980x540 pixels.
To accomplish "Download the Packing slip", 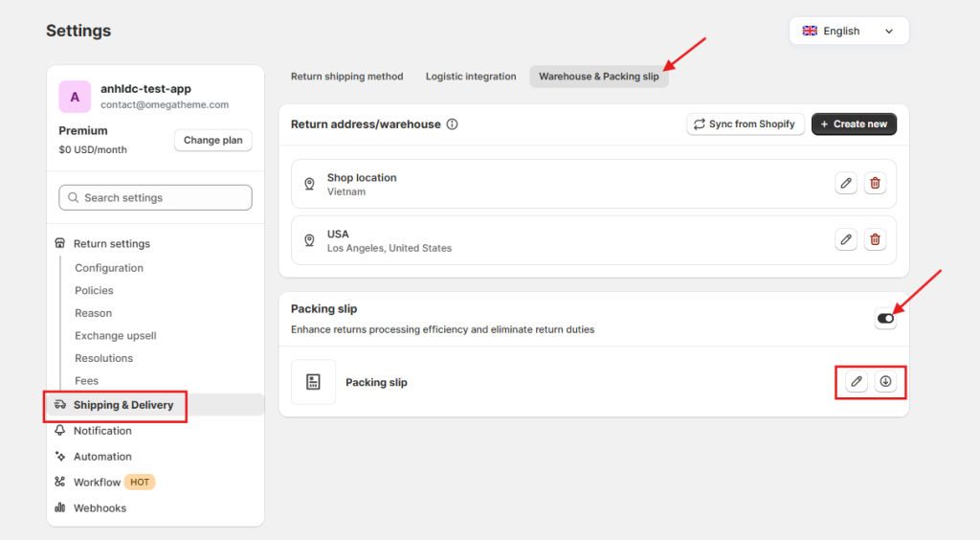I will pyautogui.click(x=885, y=381).
